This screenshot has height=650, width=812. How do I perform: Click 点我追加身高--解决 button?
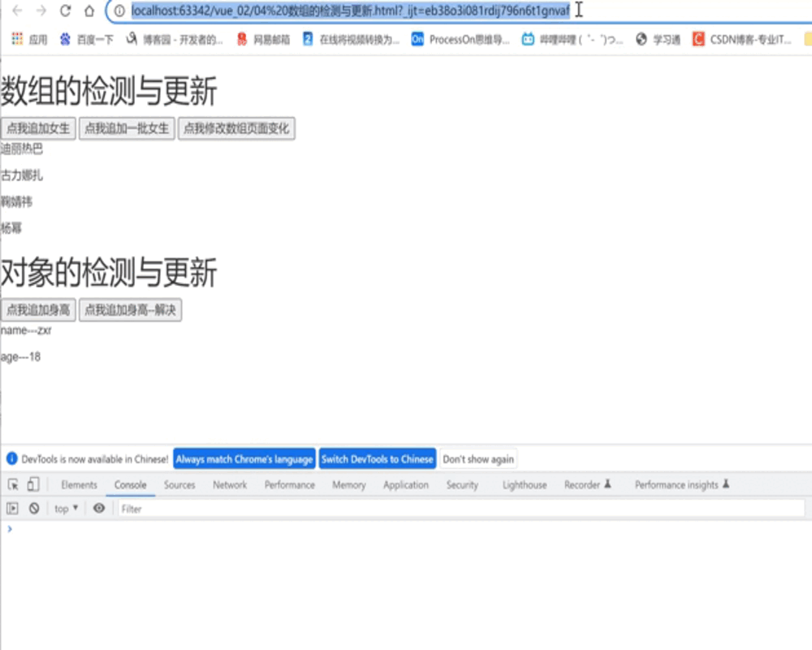click(130, 310)
